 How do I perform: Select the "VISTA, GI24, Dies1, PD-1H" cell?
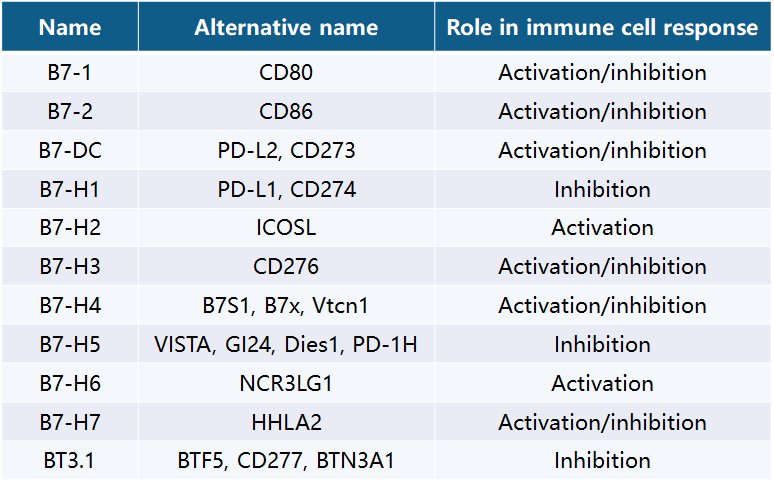pyautogui.click(x=285, y=344)
